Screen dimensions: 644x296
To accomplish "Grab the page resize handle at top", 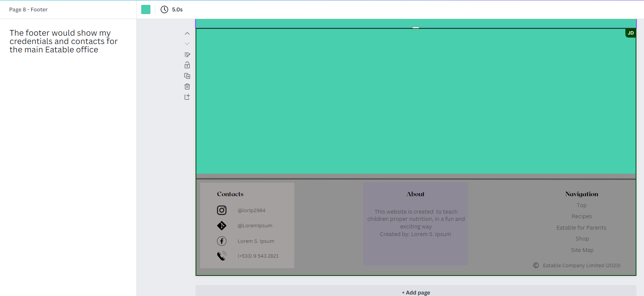I will pyautogui.click(x=416, y=28).
